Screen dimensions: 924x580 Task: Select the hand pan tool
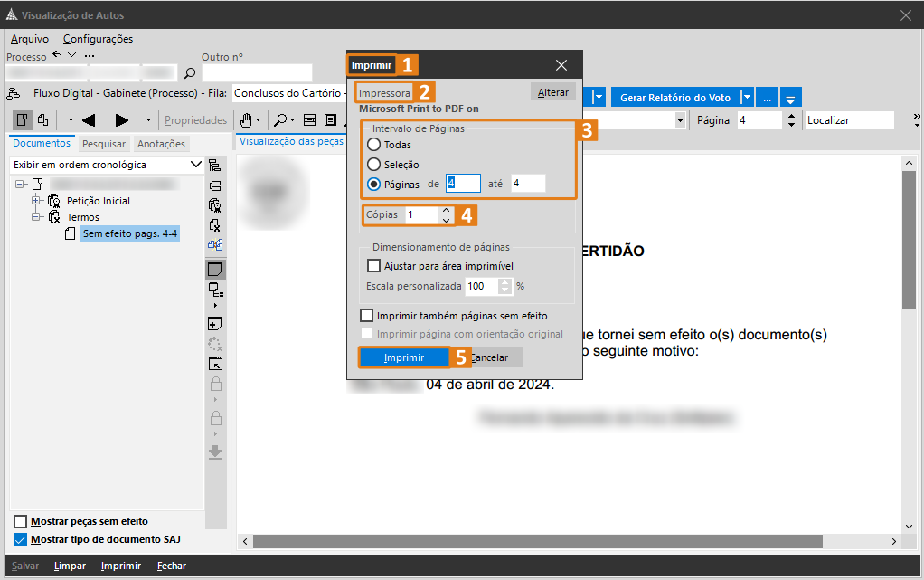tap(246, 120)
